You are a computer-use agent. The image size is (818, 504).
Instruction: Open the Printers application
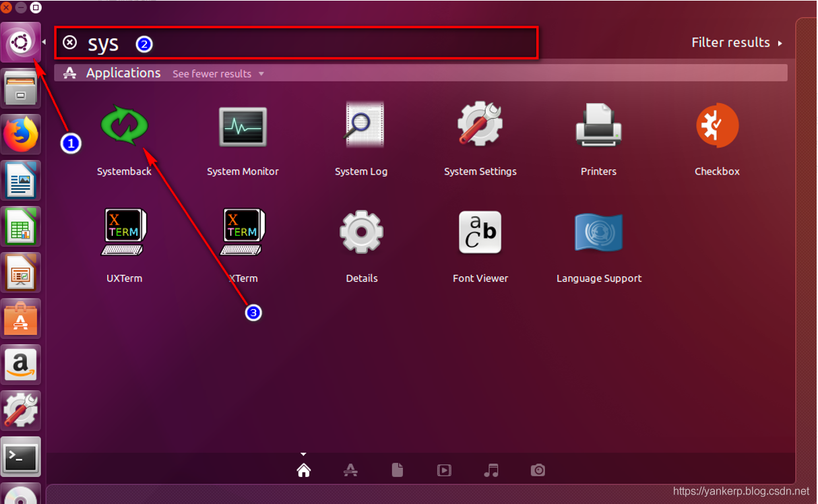click(598, 125)
